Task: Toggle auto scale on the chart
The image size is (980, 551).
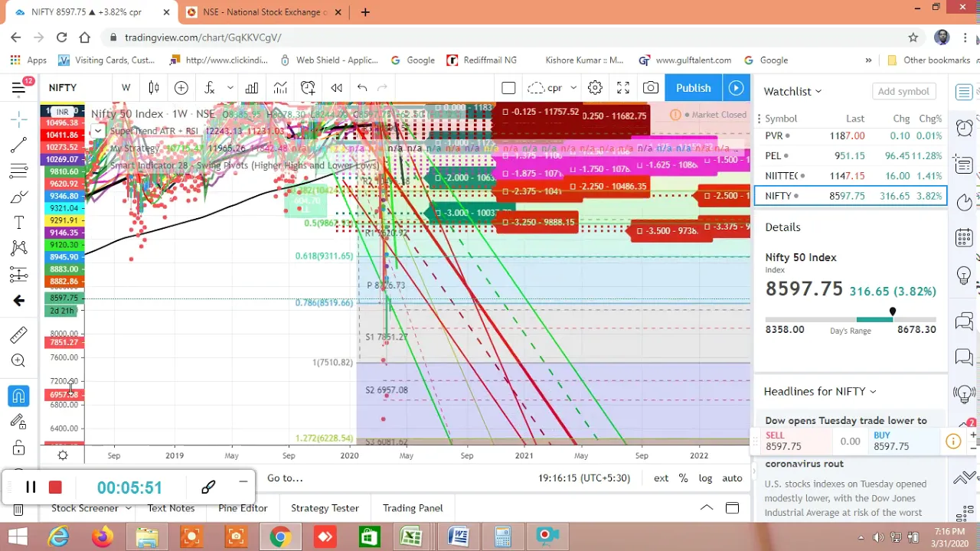Action: pos(732,478)
